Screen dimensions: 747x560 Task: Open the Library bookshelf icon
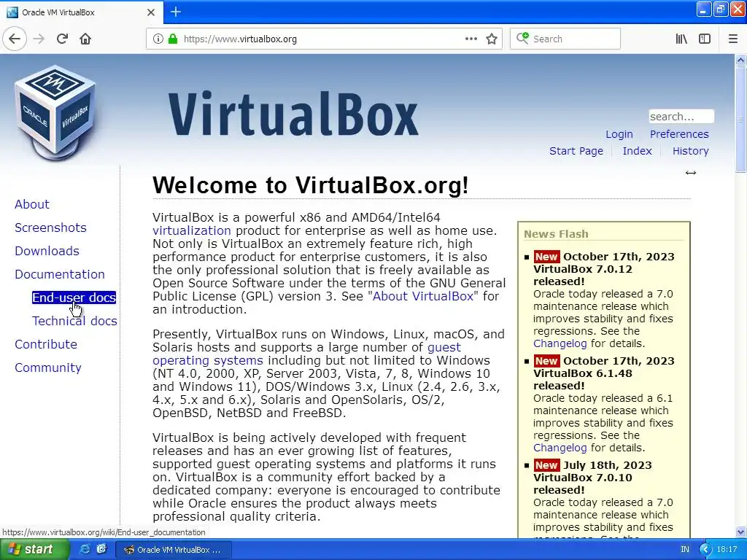(x=682, y=39)
